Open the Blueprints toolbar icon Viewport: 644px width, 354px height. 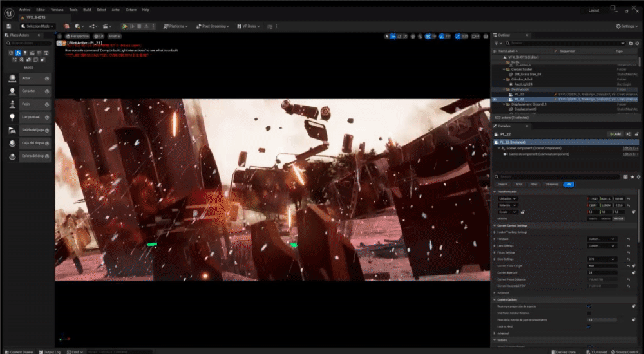pos(93,26)
